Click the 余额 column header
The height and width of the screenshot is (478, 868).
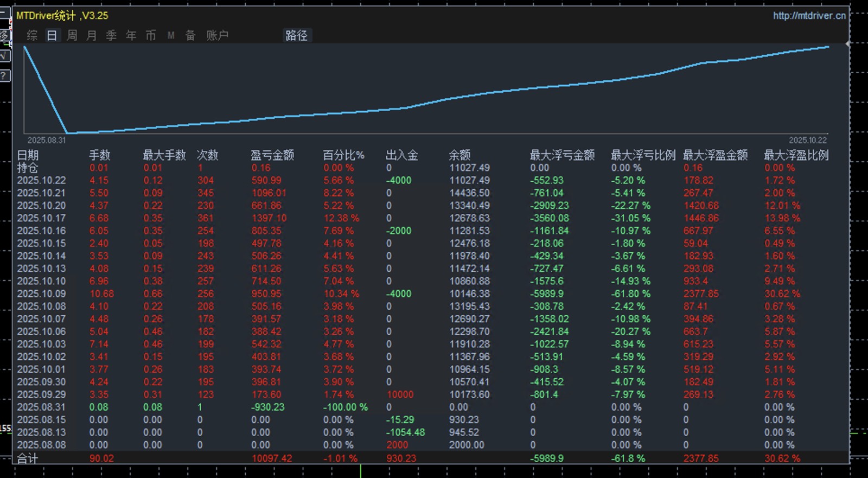(x=460, y=156)
